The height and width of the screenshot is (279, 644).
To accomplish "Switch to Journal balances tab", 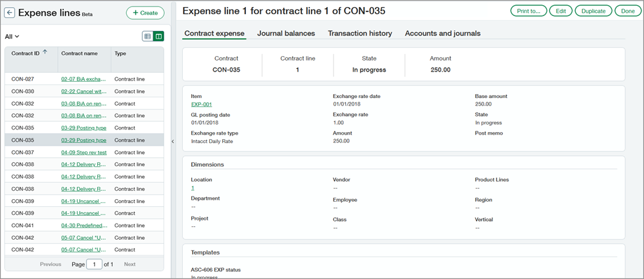I will 286,34.
